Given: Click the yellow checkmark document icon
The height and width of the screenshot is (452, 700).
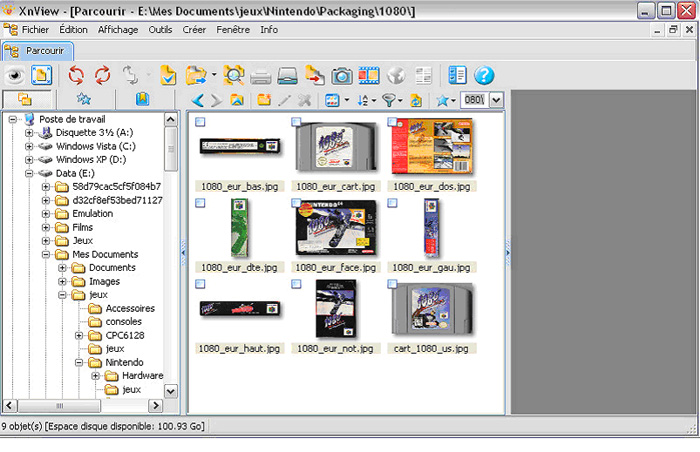Looking at the screenshot, I should [x=168, y=75].
